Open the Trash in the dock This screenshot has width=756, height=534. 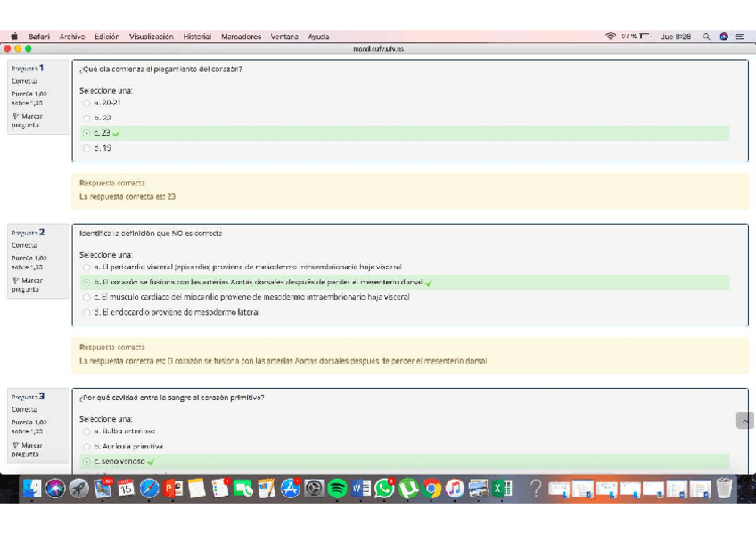725,489
